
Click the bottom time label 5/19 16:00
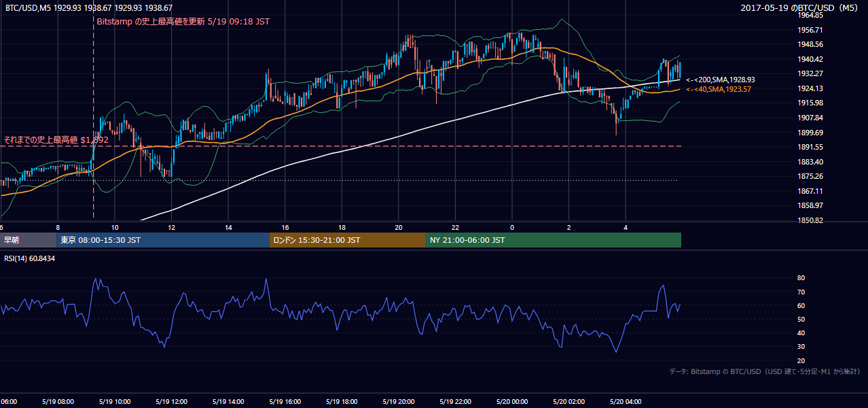285,402
